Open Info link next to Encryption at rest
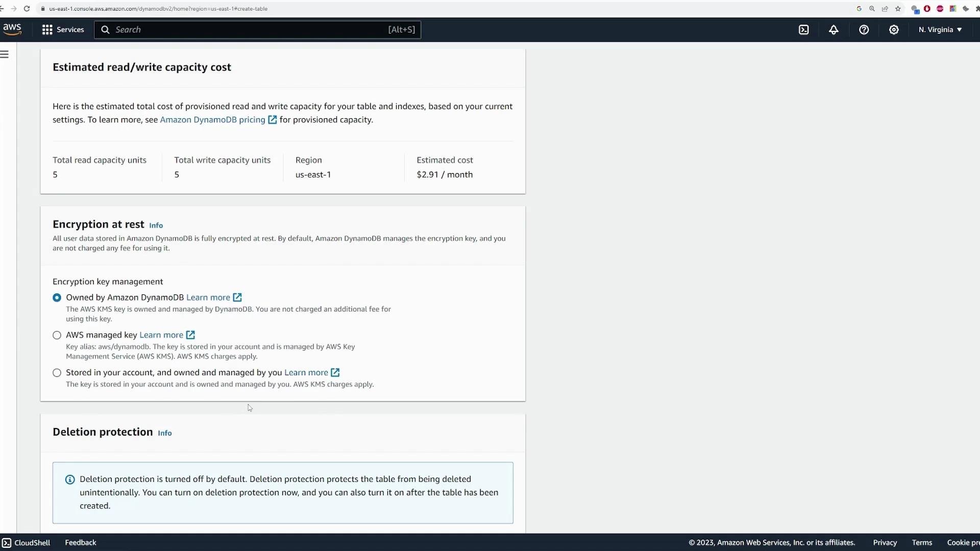The image size is (980, 551). [x=156, y=225]
